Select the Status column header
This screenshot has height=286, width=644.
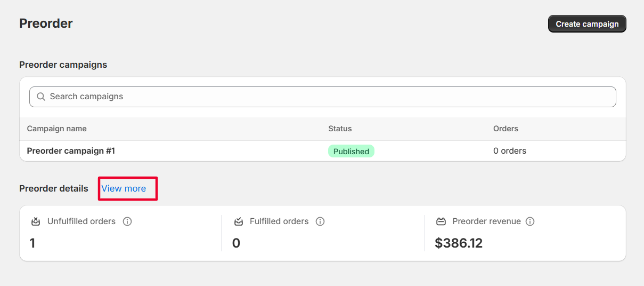tap(340, 129)
